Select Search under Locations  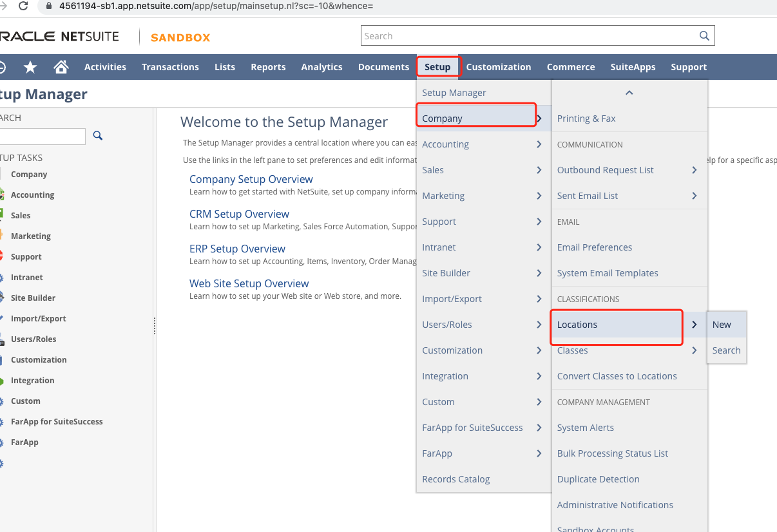pos(727,350)
